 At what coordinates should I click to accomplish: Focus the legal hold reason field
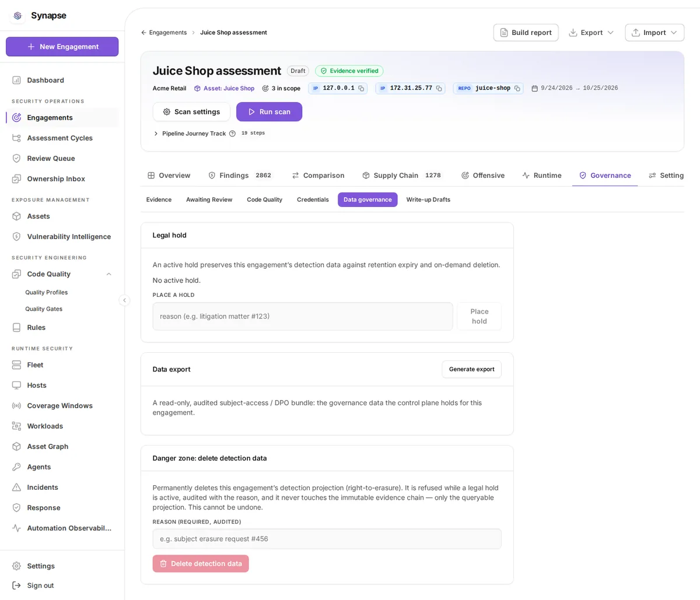pos(303,316)
